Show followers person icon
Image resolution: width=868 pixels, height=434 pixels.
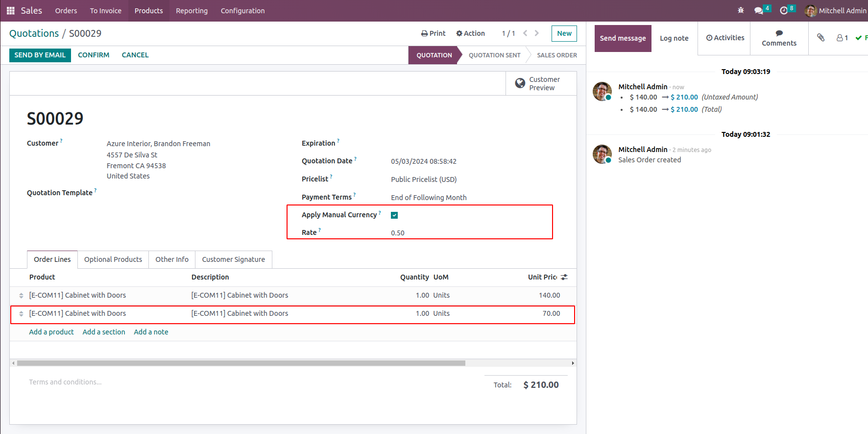click(840, 38)
